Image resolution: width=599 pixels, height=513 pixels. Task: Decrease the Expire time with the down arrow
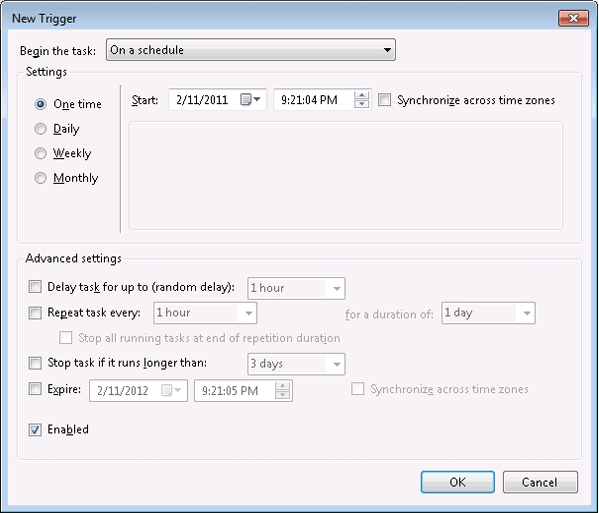point(282,395)
